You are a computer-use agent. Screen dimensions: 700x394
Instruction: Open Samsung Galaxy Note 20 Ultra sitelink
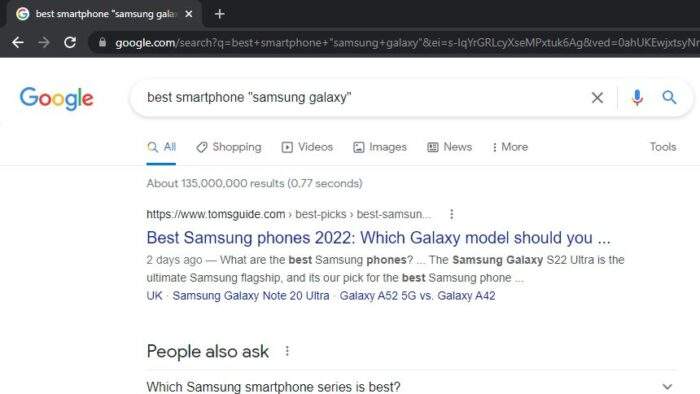251,296
